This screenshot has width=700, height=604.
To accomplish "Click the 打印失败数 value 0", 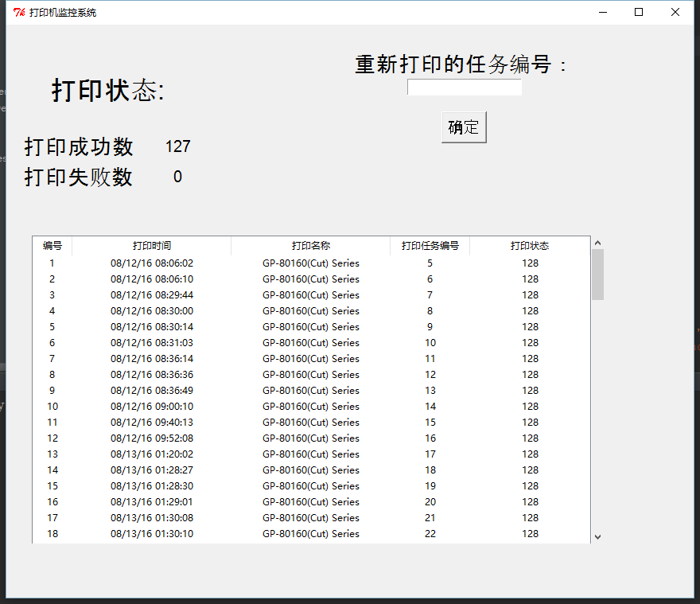I will pos(177,177).
